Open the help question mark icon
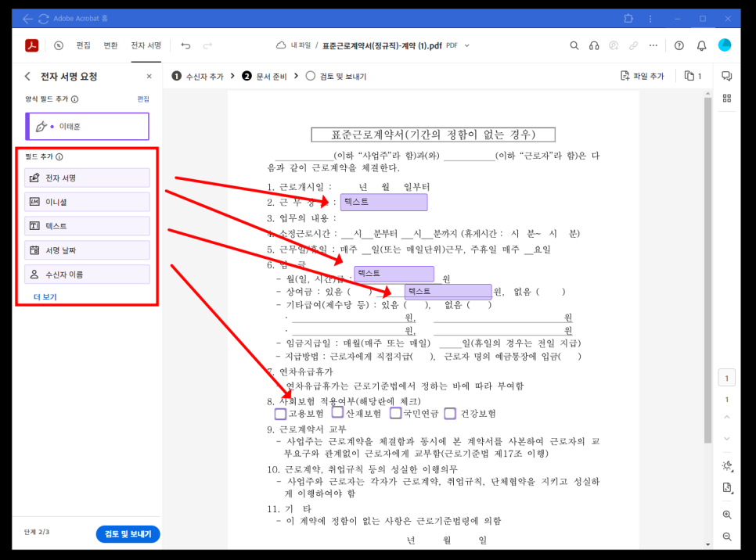Viewport: 756px width, 560px height. tap(679, 45)
